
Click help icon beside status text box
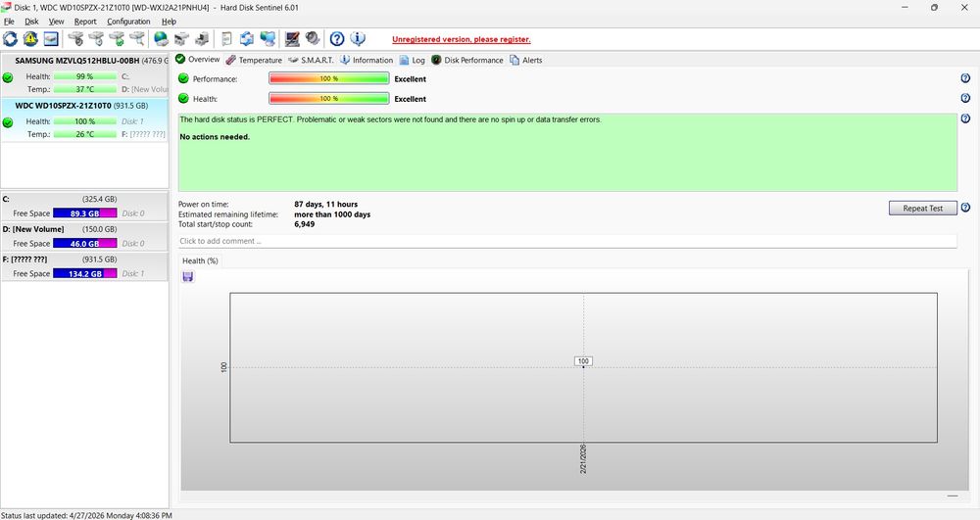tap(965, 118)
